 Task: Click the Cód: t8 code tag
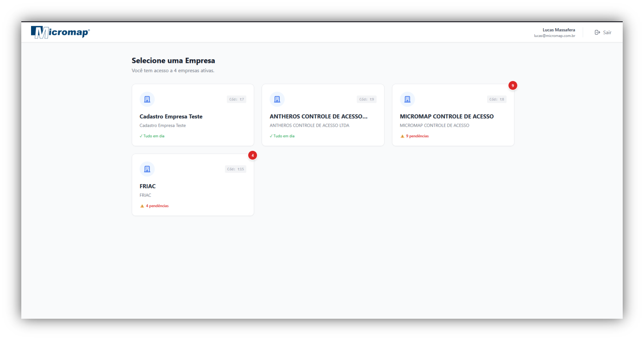click(x=496, y=99)
